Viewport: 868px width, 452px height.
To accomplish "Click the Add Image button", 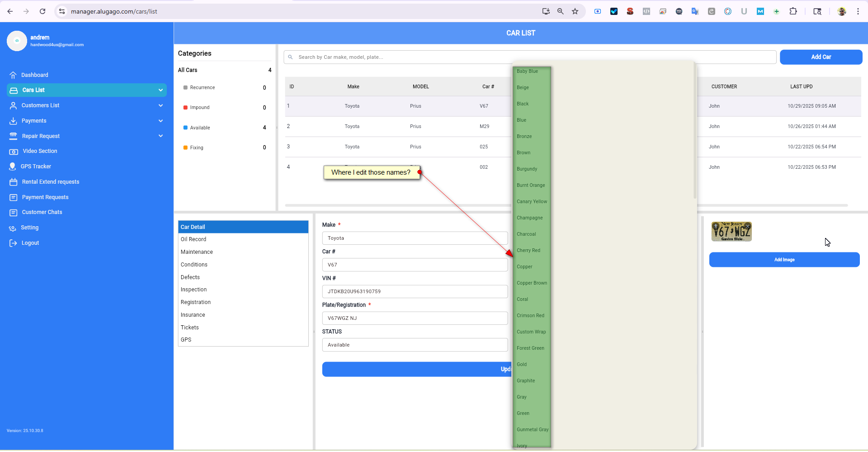I will point(784,260).
